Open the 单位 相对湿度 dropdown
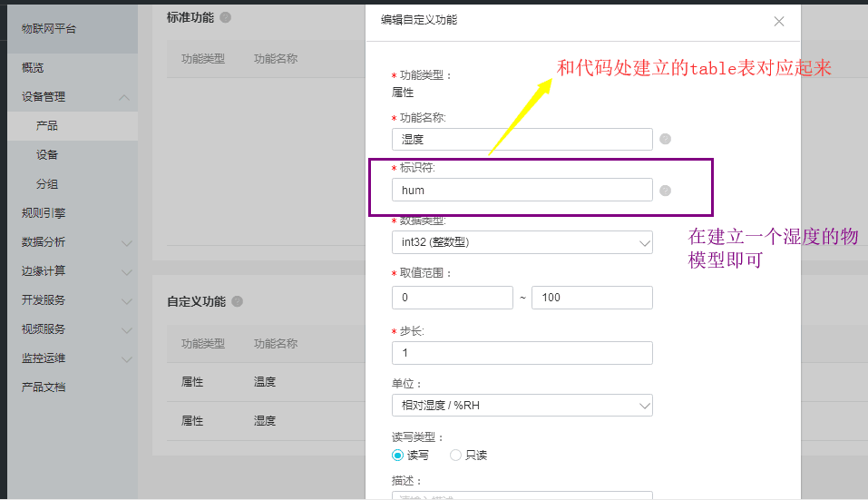The image size is (868, 500). (x=522, y=406)
